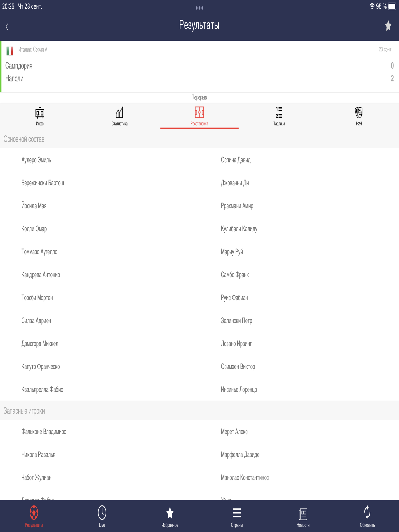Select the Расстановка lineup tab
The image size is (399, 532).
pos(199,116)
